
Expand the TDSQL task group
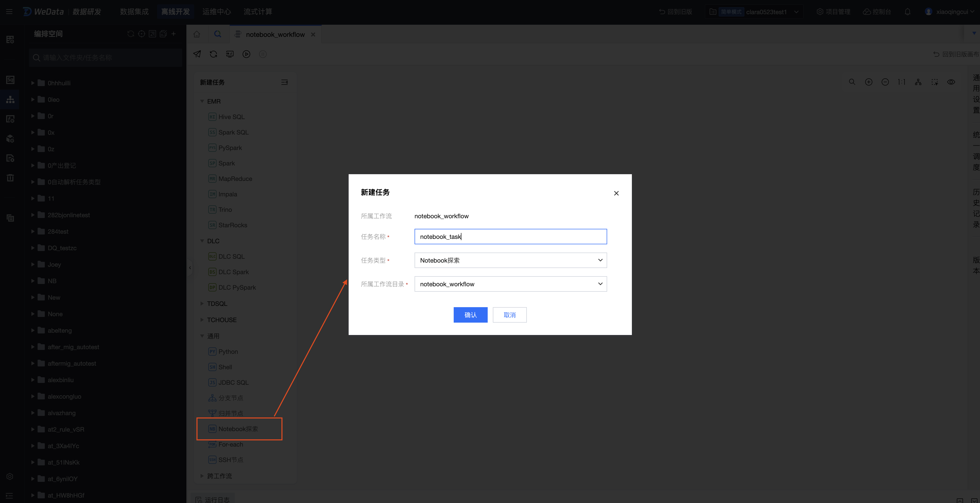[x=202, y=304]
